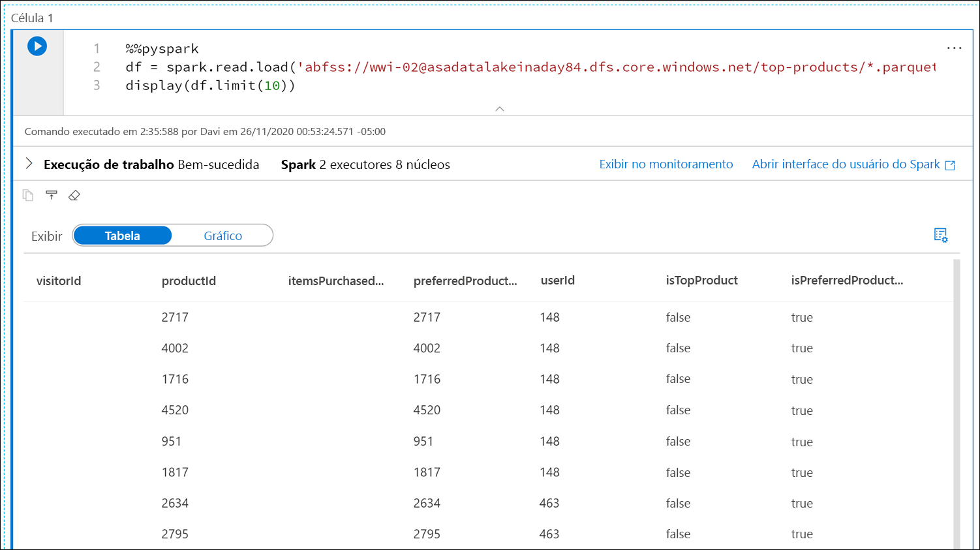This screenshot has width=980, height=550.
Task: Click the itemsPurchased... column header
Action: 336,281
